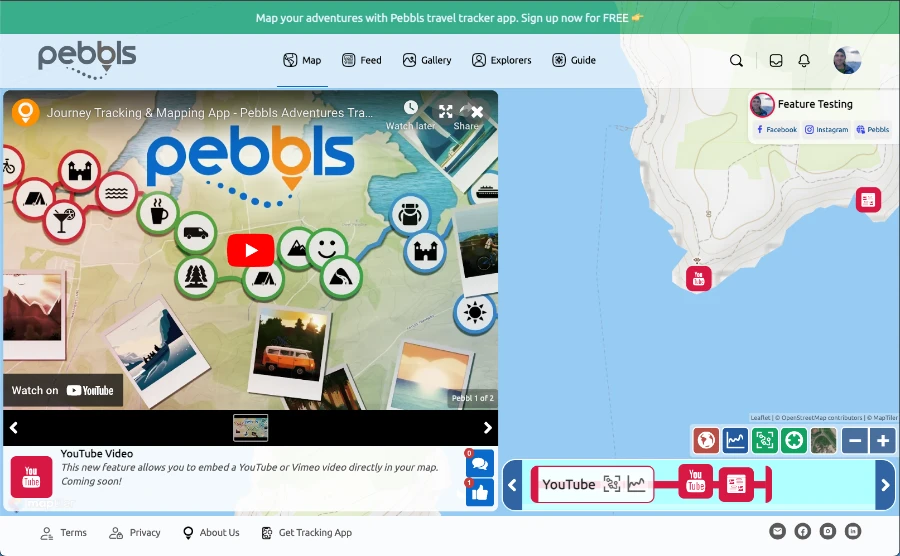This screenshot has height=556, width=900.
Task: Open comments on the YouTube Video pebbl
Action: (x=480, y=464)
